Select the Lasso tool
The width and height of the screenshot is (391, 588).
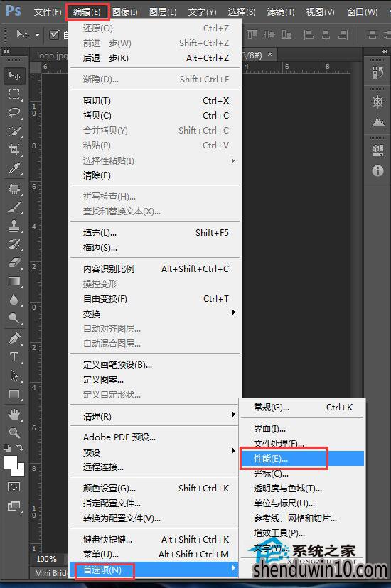click(14, 112)
